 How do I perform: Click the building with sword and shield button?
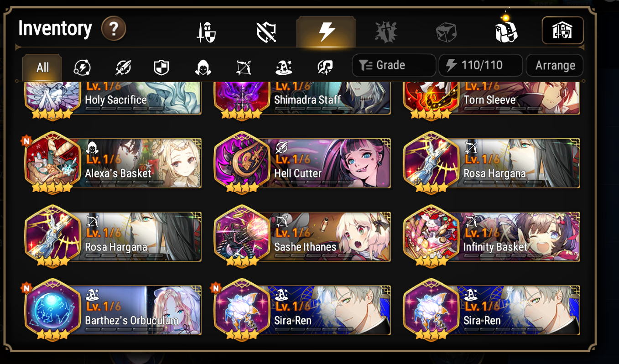coord(562,31)
